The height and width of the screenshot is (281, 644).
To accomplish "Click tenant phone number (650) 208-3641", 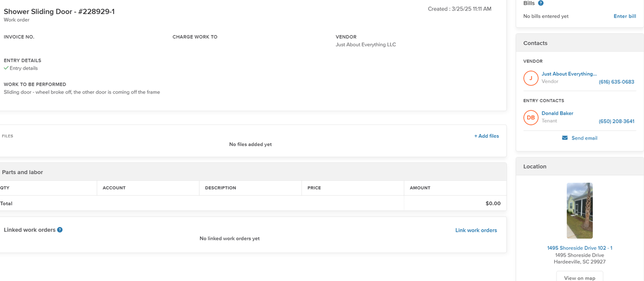I will pyautogui.click(x=616, y=121).
